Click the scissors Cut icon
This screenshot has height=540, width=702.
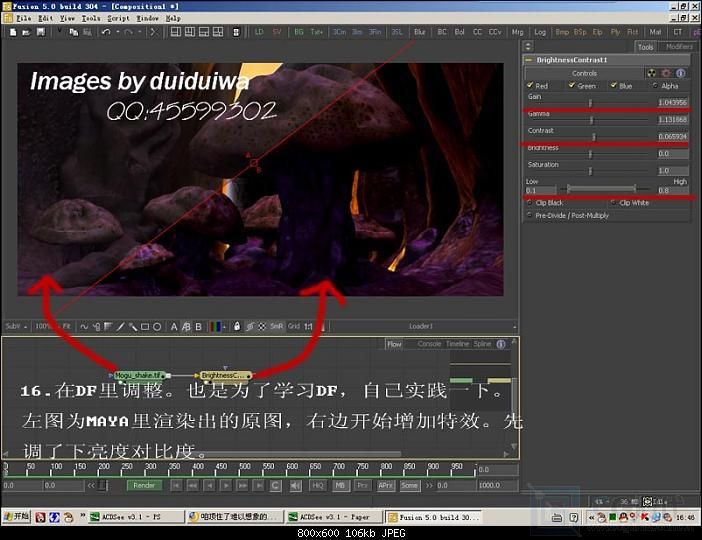coord(153,32)
